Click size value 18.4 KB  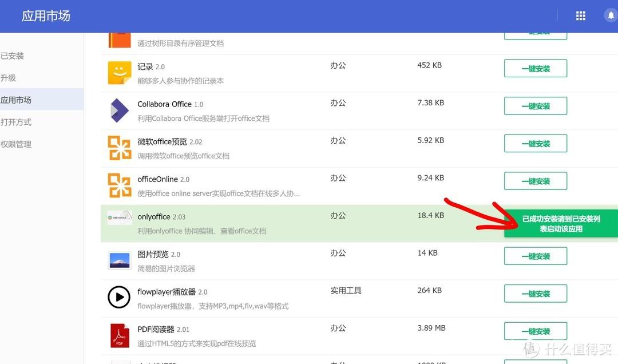(x=431, y=215)
